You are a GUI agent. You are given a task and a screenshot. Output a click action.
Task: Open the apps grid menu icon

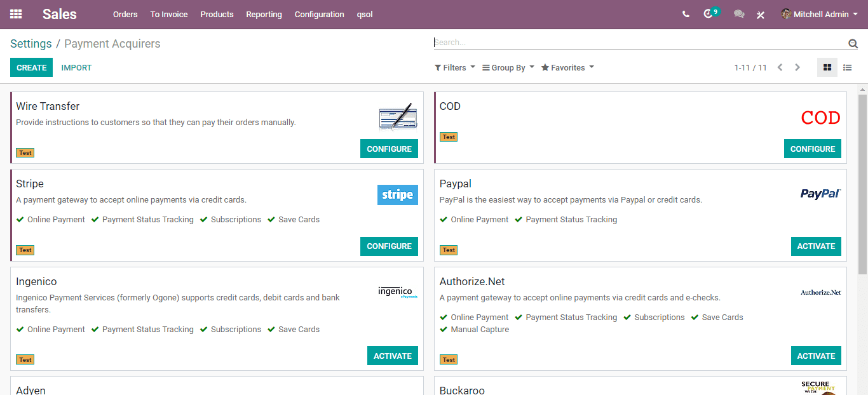pyautogui.click(x=16, y=14)
